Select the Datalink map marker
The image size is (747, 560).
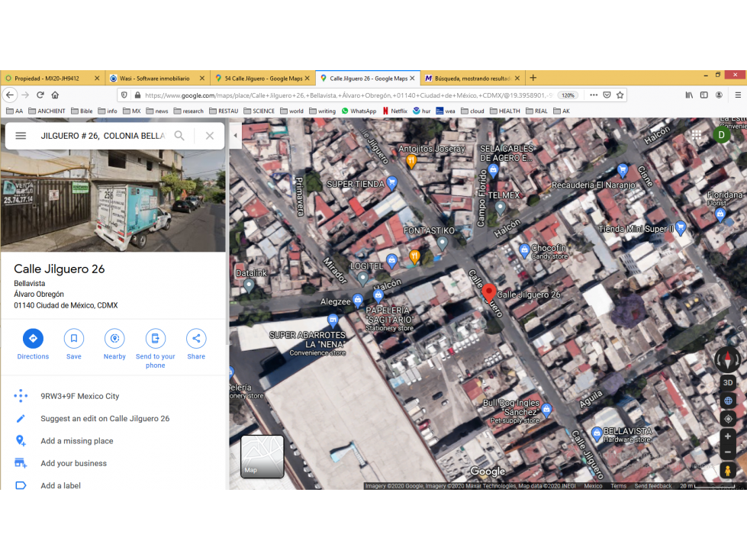[249, 285]
